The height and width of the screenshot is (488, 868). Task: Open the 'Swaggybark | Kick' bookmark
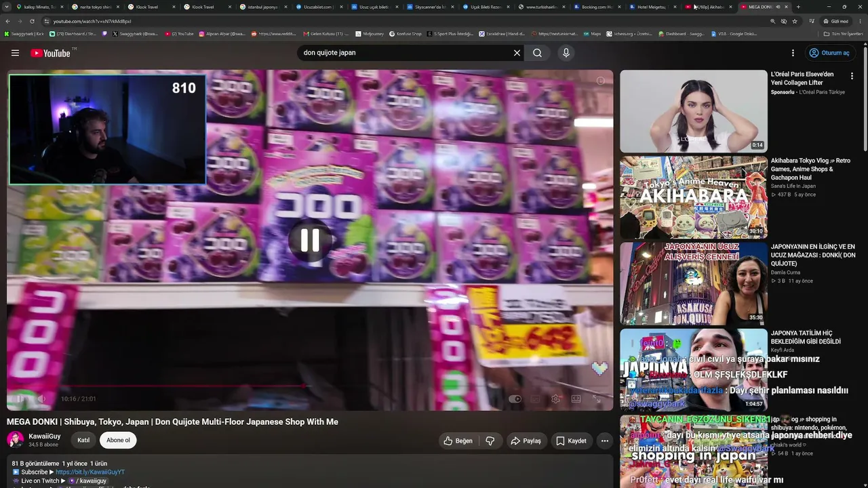[x=24, y=33]
